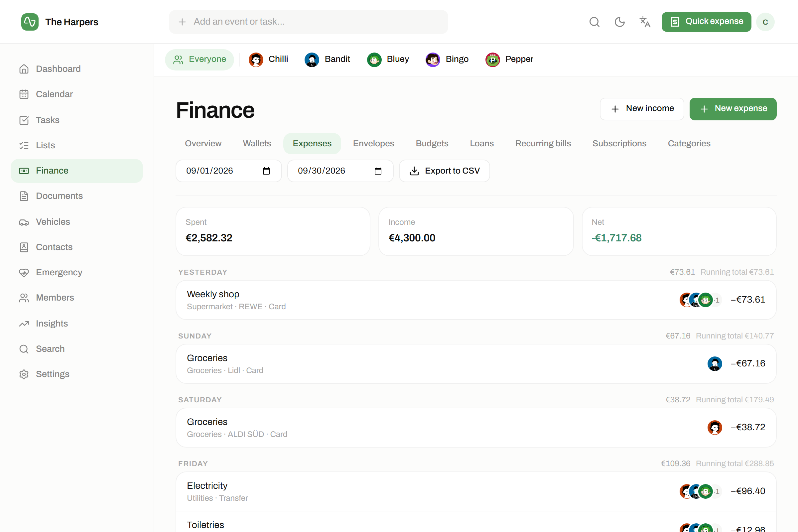This screenshot has width=798, height=532.
Task: Open Dashboard in the sidebar
Action: pos(77,69)
